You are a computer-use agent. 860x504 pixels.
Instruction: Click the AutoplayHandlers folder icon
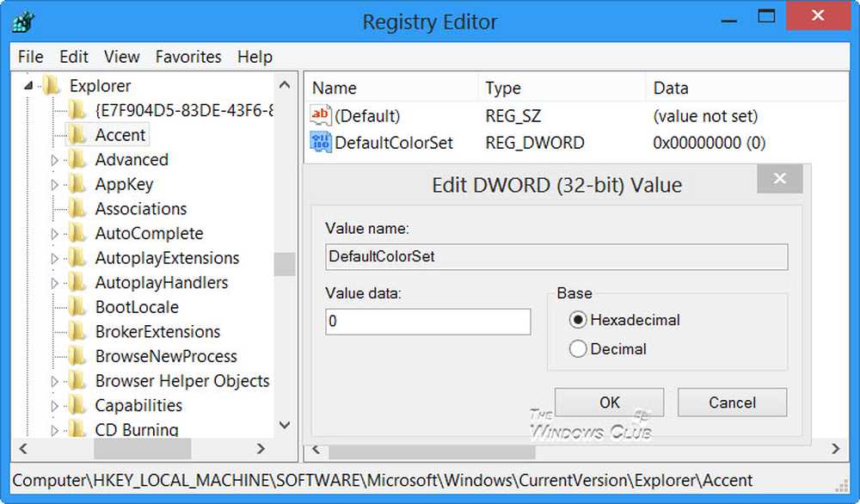[x=77, y=282]
